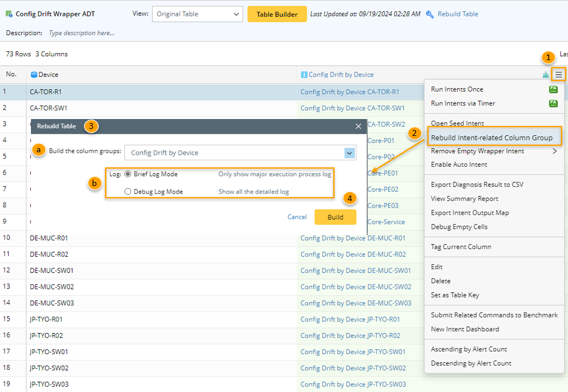Expand Remove Empty Wrapper Intent submenu
Screen dimensions: 568x392
554,151
